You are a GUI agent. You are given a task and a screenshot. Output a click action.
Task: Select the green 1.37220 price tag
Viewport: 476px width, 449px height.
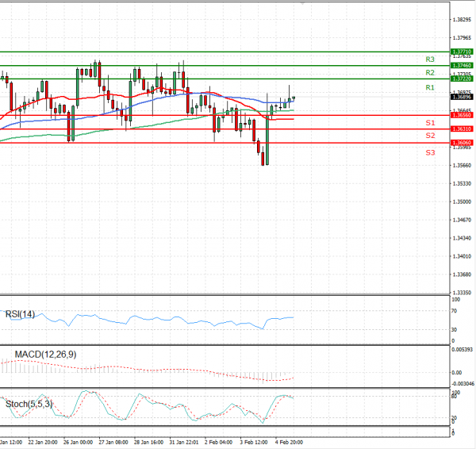[462, 79]
